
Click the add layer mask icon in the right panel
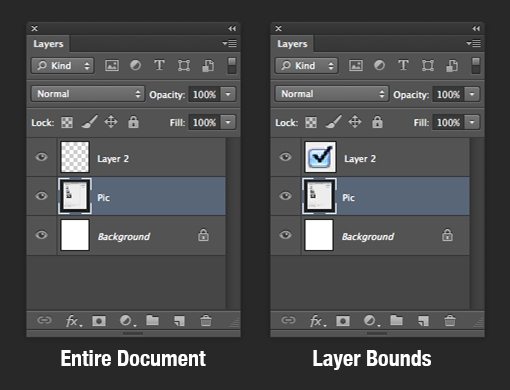pos(343,321)
